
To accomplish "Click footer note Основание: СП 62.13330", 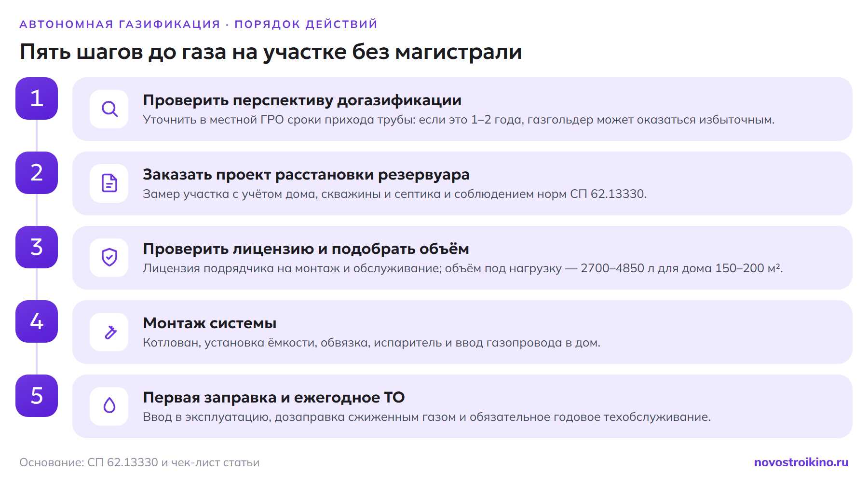I will point(139,462).
